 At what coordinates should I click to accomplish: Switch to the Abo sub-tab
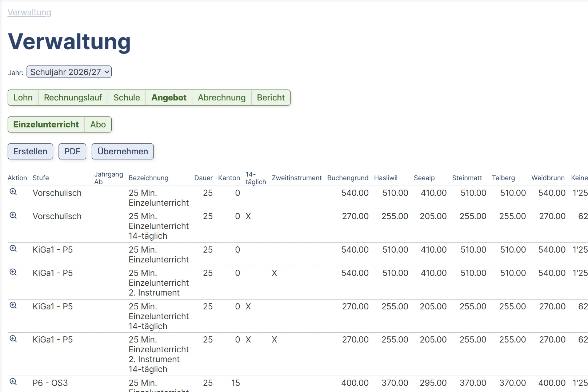point(98,124)
